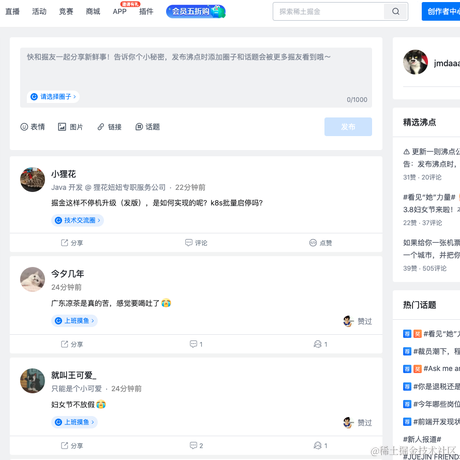
Task: Share 小狸花's post
Action: pos(72,243)
